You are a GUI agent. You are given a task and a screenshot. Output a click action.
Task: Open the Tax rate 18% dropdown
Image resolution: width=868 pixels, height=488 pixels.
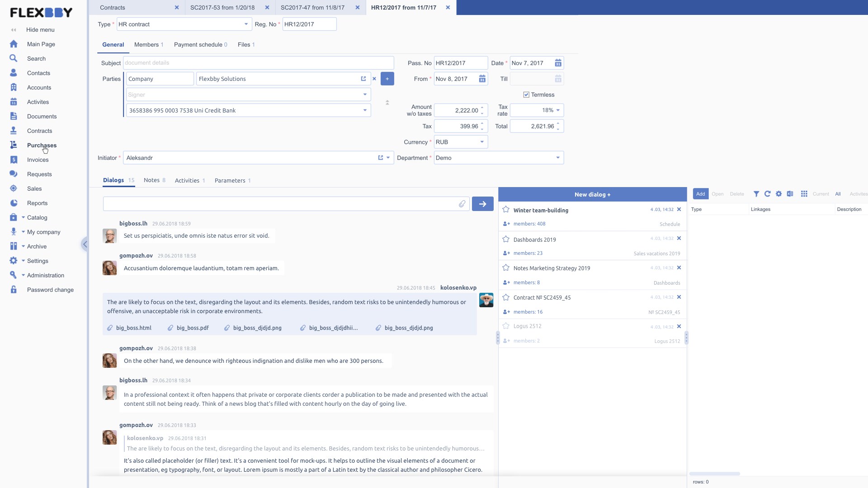(558, 110)
